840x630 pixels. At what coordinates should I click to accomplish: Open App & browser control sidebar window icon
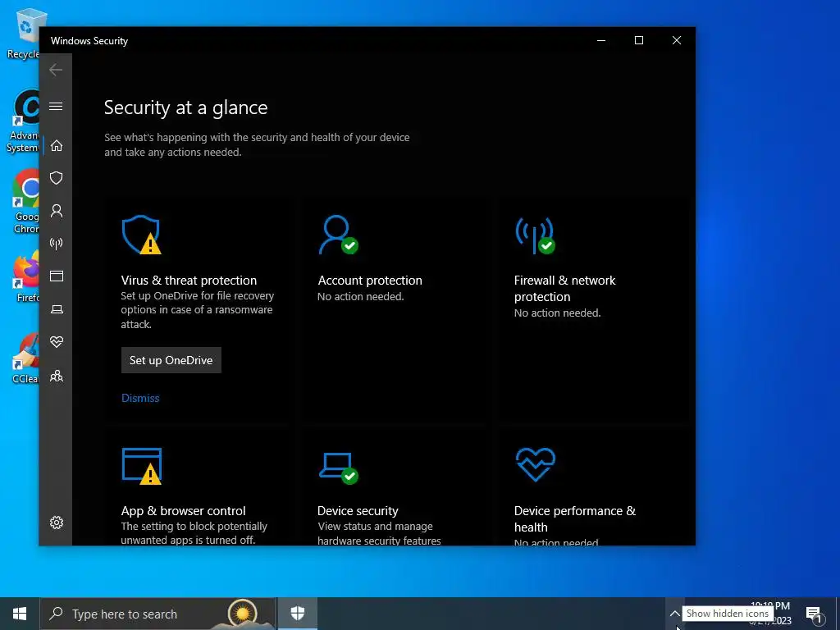click(x=57, y=276)
